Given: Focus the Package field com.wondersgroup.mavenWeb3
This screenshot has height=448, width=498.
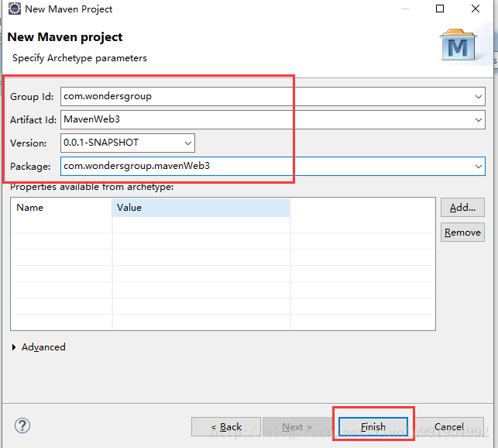Looking at the screenshot, I should coord(273,166).
